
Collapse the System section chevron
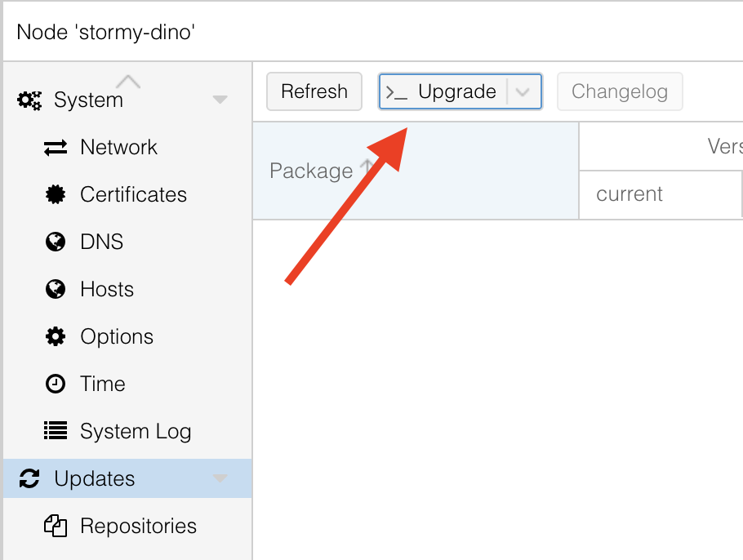click(x=220, y=98)
